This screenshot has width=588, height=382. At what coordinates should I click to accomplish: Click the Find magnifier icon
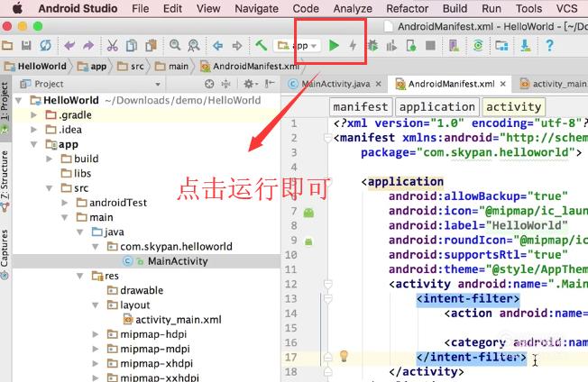coord(174,45)
